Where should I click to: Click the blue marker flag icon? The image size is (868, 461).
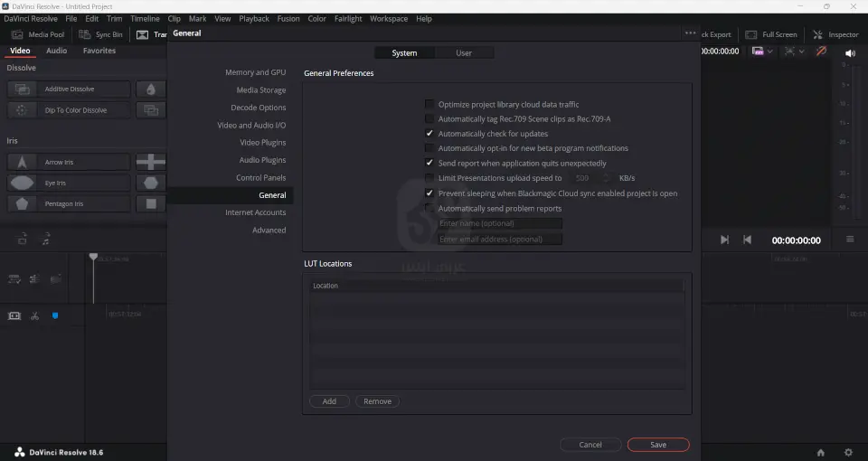[x=55, y=315]
